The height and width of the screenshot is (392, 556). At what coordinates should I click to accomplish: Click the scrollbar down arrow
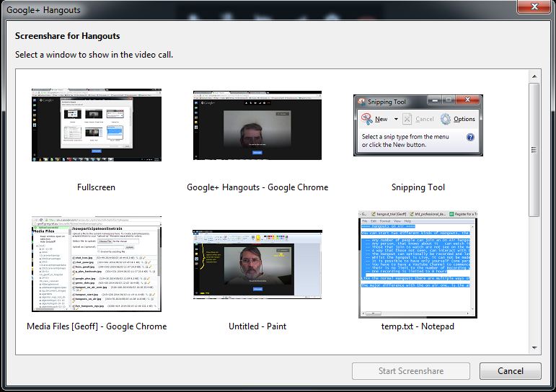534,349
